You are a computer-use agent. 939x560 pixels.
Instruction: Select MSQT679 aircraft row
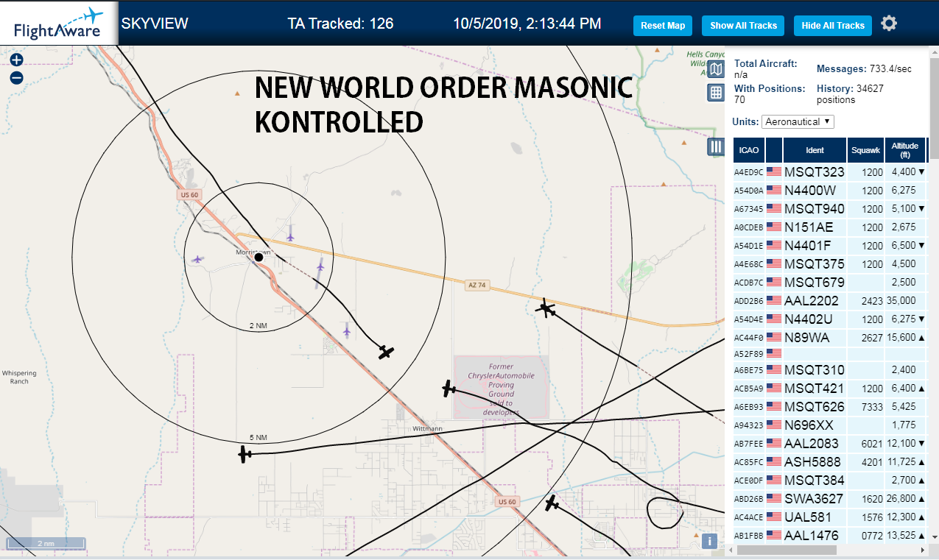[x=829, y=282]
